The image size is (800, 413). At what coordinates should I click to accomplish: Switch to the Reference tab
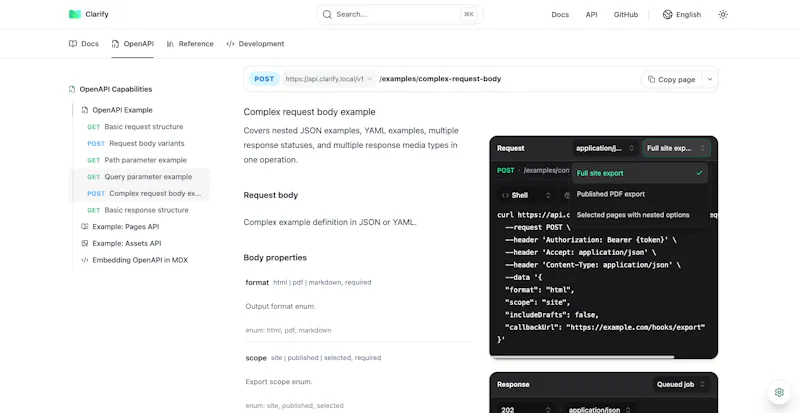click(190, 44)
